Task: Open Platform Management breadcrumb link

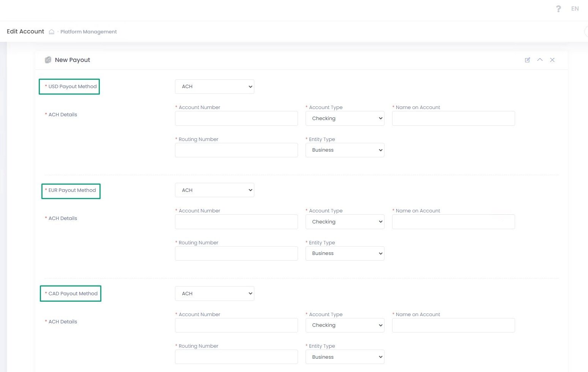Action: (88, 32)
